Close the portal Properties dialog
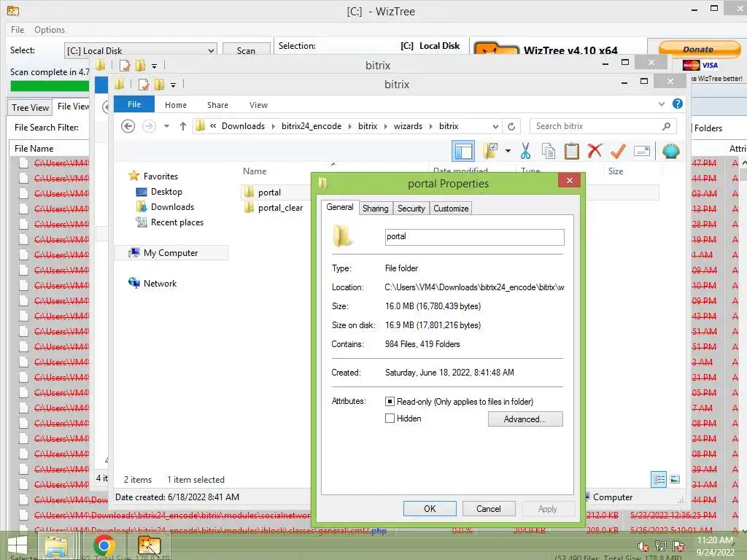The image size is (747, 560). (569, 181)
